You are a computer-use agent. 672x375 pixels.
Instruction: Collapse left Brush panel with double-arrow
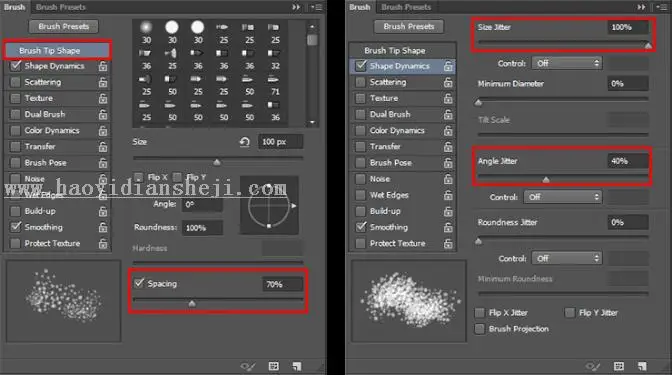pyautogui.click(x=296, y=7)
